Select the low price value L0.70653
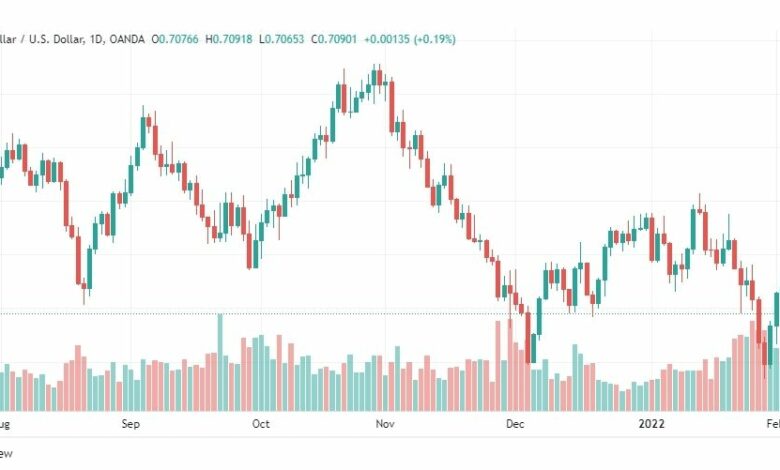 (282, 39)
